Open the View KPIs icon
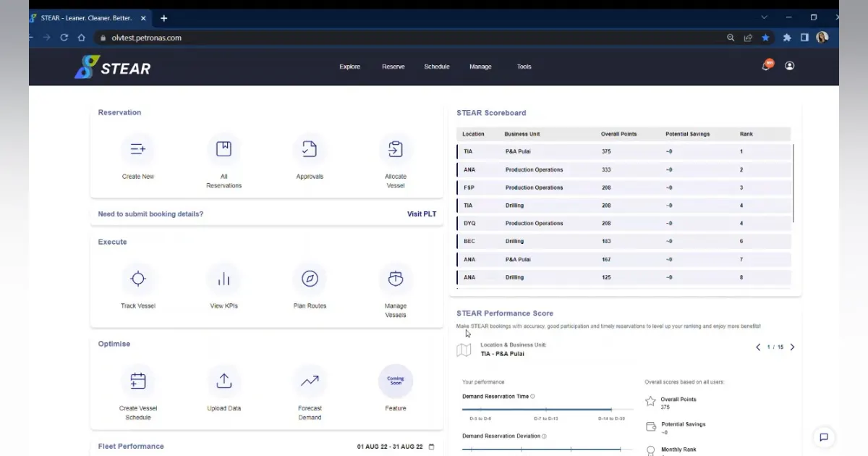The image size is (868, 456). [224, 279]
